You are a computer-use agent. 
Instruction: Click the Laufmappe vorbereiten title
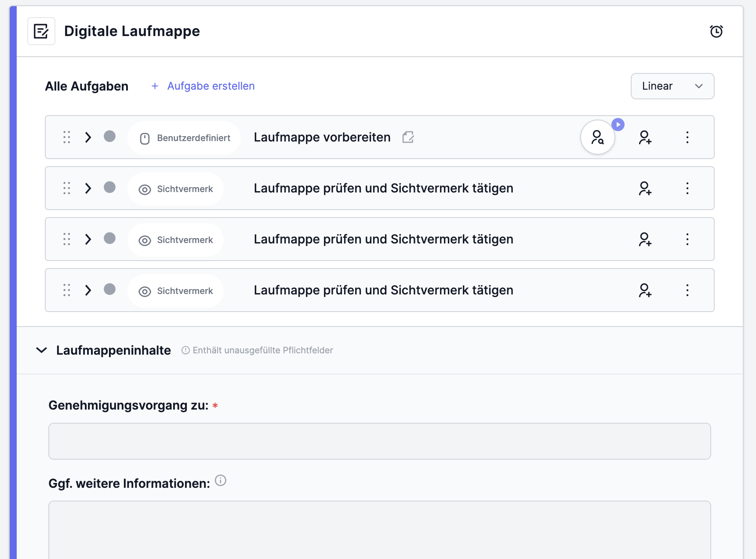[322, 137]
